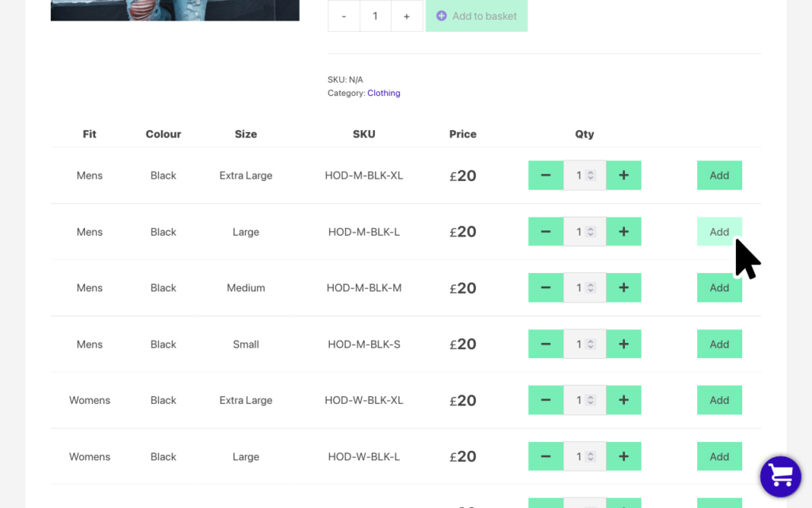The width and height of the screenshot is (812, 508).
Task: Decrease quantity for HOD-W-BLK-XL
Action: click(x=546, y=400)
